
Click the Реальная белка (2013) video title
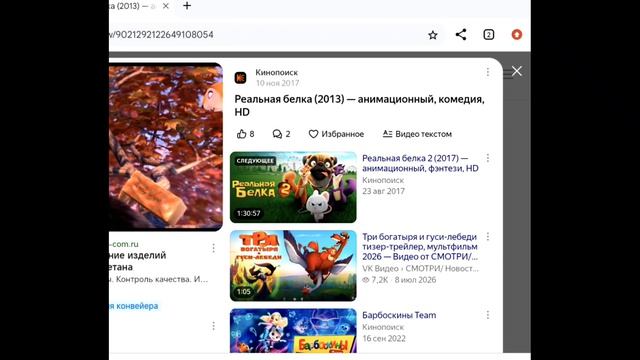[360, 105]
